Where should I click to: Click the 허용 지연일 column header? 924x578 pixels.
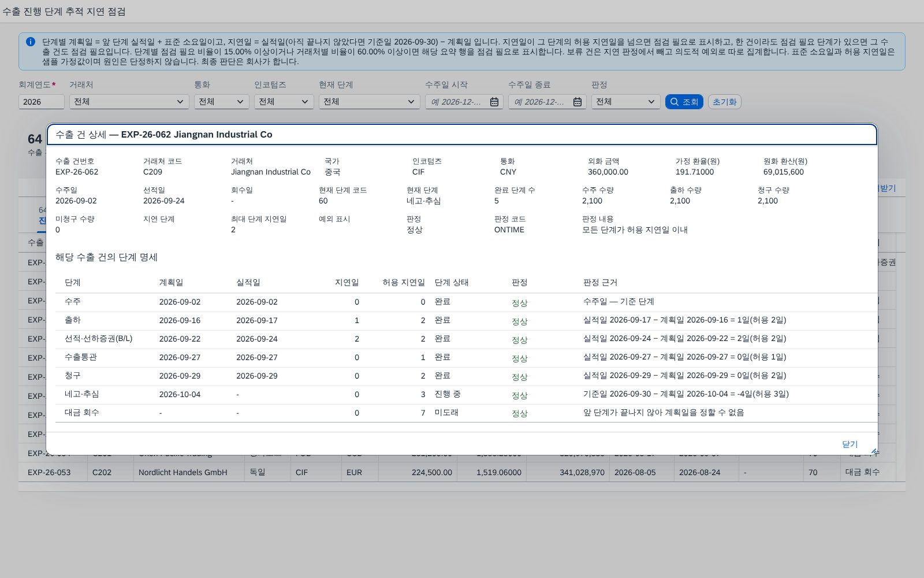point(404,283)
